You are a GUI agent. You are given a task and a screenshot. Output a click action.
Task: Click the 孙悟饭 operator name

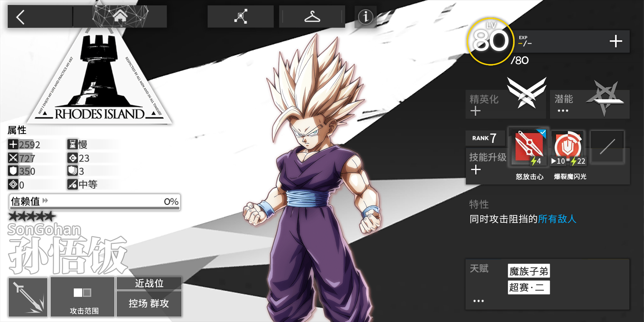coord(68,256)
